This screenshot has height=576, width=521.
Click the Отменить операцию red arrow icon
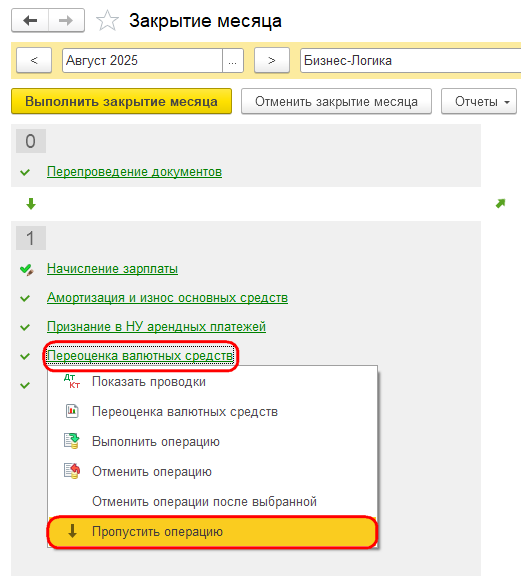click(x=72, y=471)
